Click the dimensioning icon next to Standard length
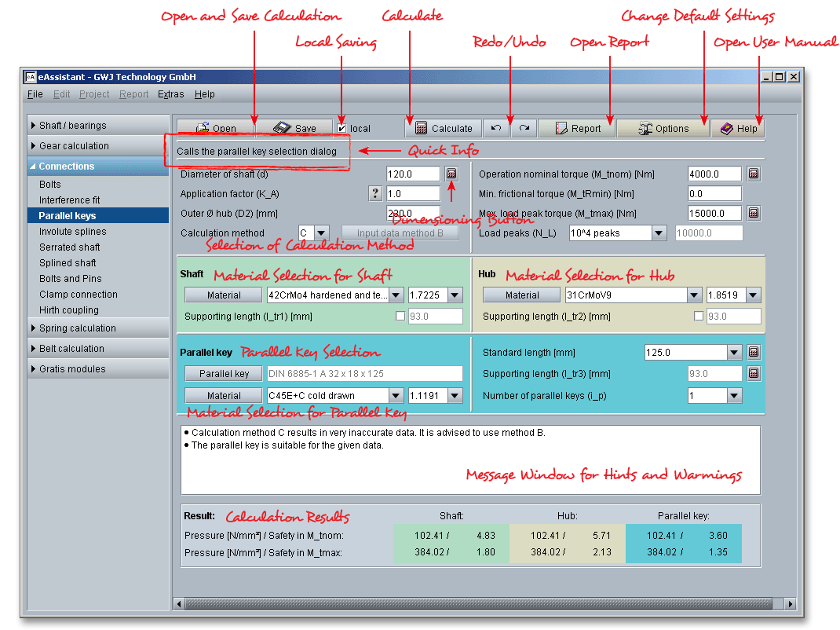Screen dimensions: 840x630 [753, 351]
